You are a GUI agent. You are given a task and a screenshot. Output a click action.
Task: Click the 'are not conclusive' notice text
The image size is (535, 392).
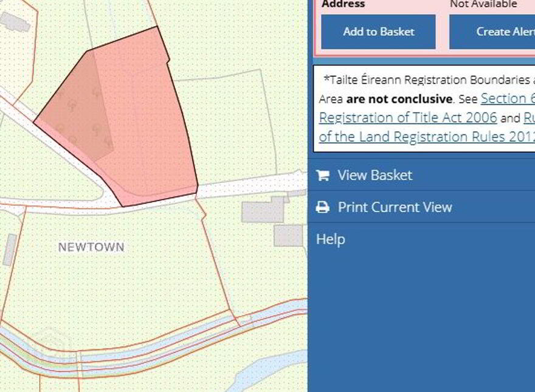click(x=399, y=99)
